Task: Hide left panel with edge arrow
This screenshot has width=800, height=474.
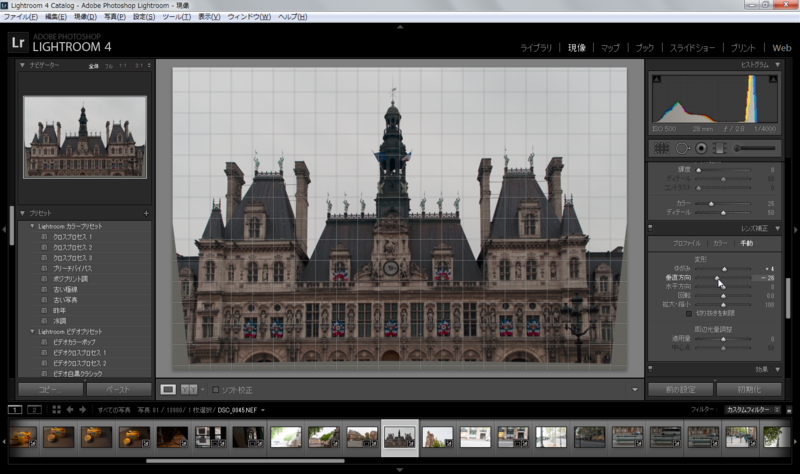Action: pos(4,230)
